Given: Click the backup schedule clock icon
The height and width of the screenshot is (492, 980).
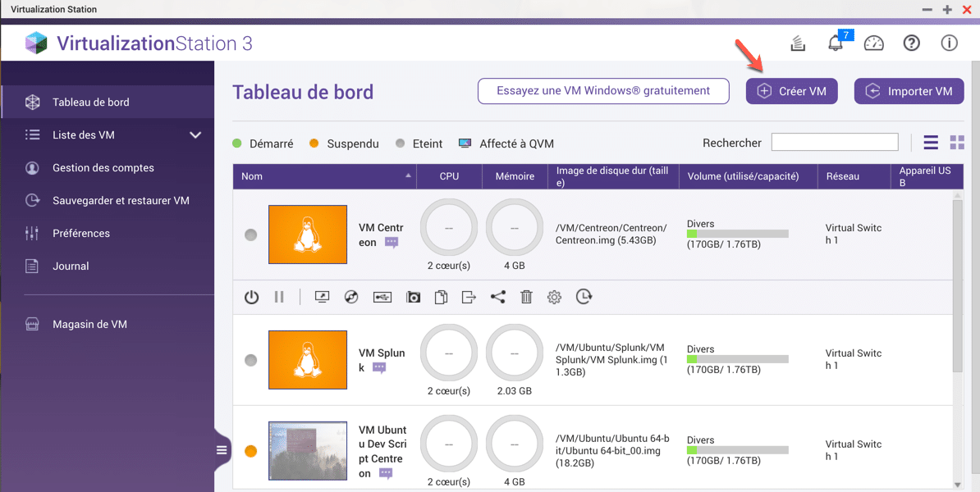Looking at the screenshot, I should click(x=584, y=297).
